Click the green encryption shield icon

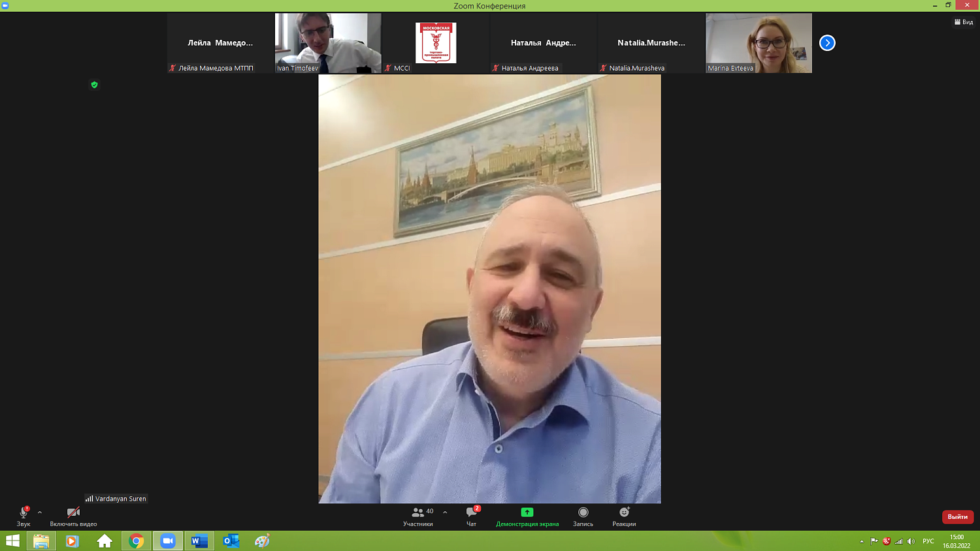94,85
